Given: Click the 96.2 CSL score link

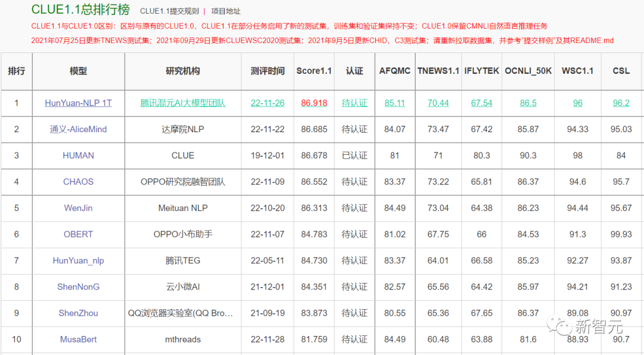Looking at the screenshot, I should [x=621, y=103].
